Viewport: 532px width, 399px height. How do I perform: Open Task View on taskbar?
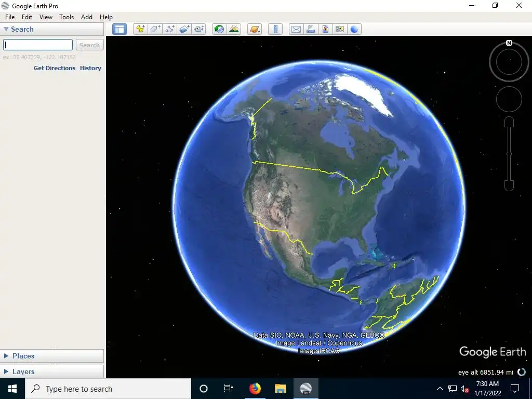tap(229, 389)
